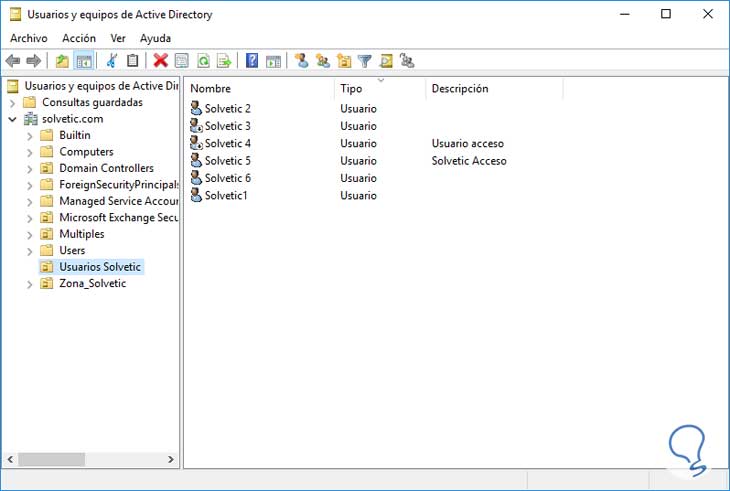730x491 pixels.
Task: Open the properties sheet icon
Action: point(182,61)
